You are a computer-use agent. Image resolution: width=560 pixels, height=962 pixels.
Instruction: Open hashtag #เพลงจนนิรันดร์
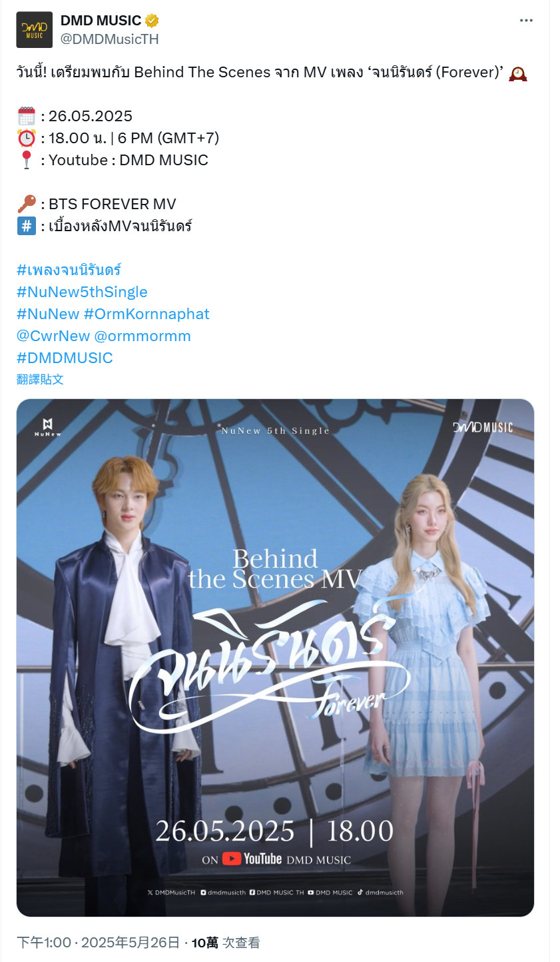[x=69, y=270]
